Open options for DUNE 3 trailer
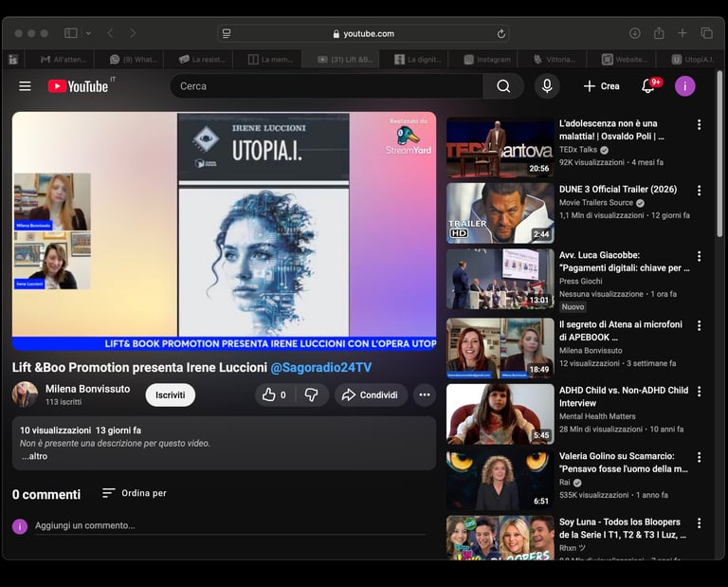This screenshot has height=587, width=728. [x=699, y=190]
